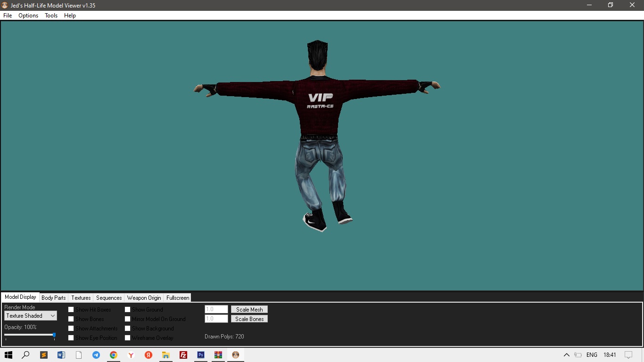Viewport: 644px width, 362px height.
Task: Click the Scale Bones button
Action: 249,319
